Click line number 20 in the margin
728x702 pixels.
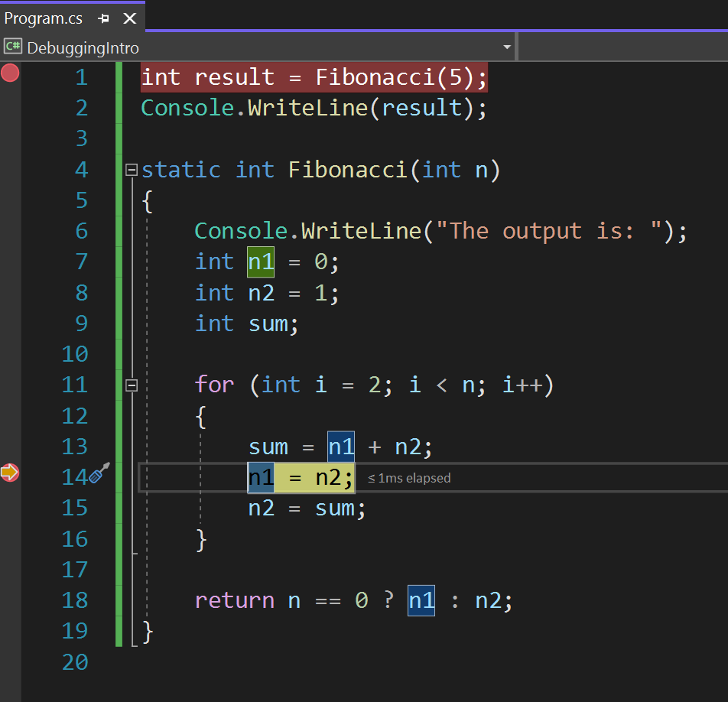75,662
